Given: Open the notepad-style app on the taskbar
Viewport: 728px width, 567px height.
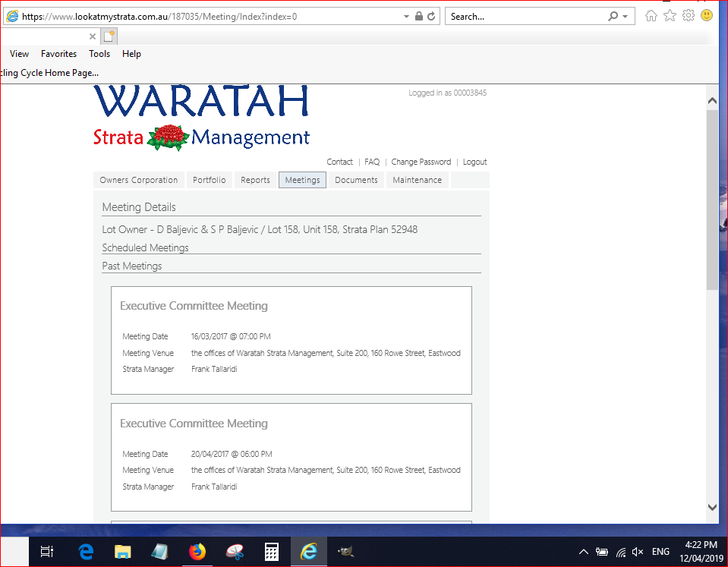Looking at the screenshot, I should 159,552.
